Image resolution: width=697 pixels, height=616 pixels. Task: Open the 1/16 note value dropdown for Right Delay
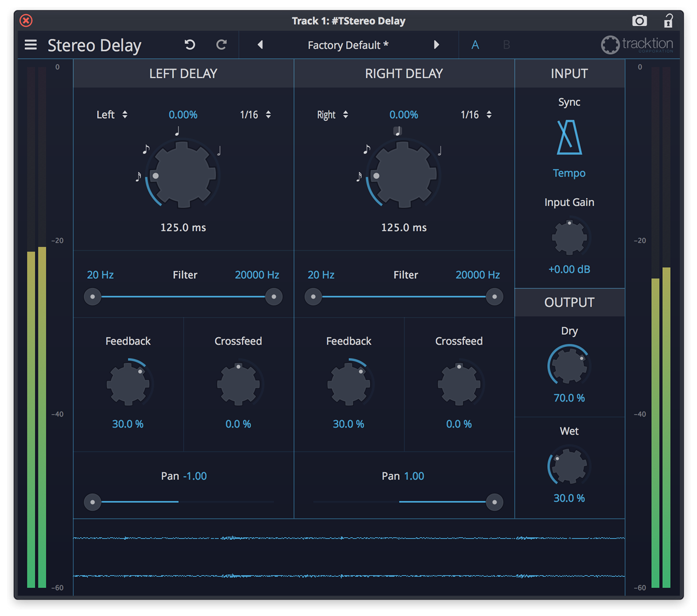coord(476,114)
